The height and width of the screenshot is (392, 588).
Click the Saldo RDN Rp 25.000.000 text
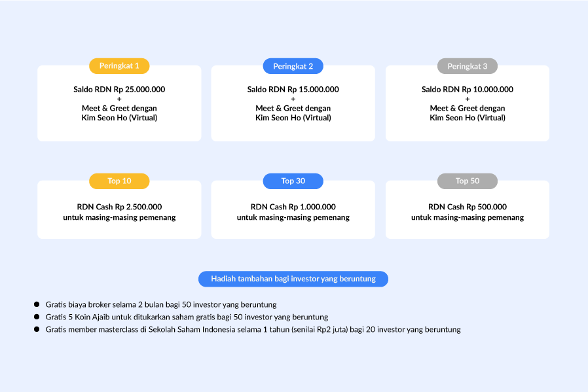[x=119, y=90]
